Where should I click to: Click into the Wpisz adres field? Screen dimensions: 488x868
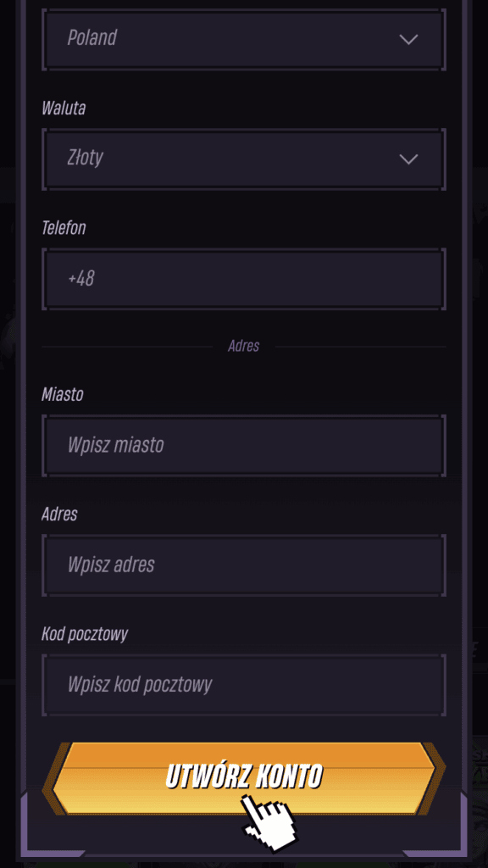pos(244,565)
